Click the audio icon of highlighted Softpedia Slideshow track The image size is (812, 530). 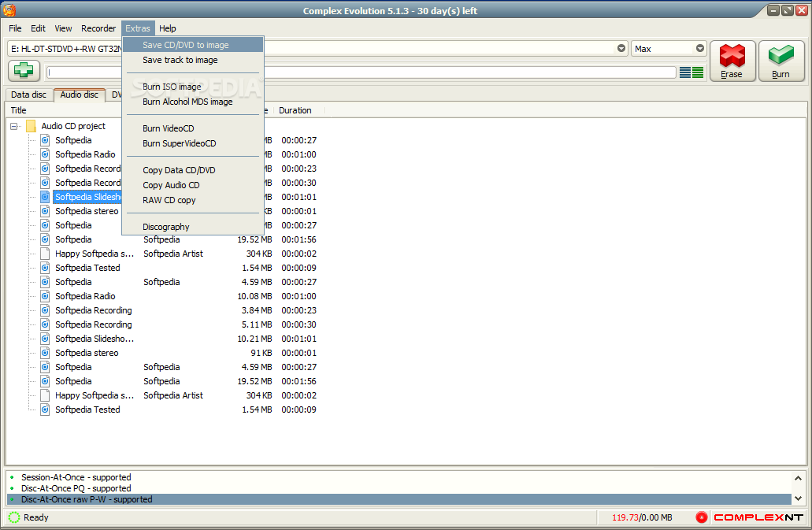click(x=46, y=197)
